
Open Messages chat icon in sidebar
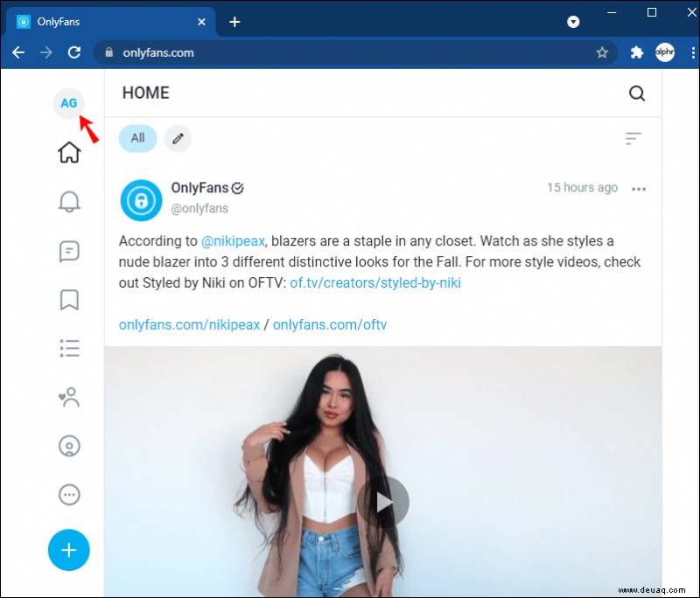tap(69, 251)
